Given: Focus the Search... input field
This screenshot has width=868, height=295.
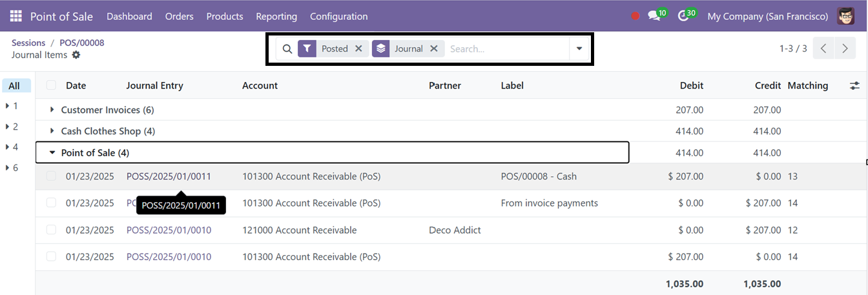Looking at the screenshot, I should (x=507, y=48).
